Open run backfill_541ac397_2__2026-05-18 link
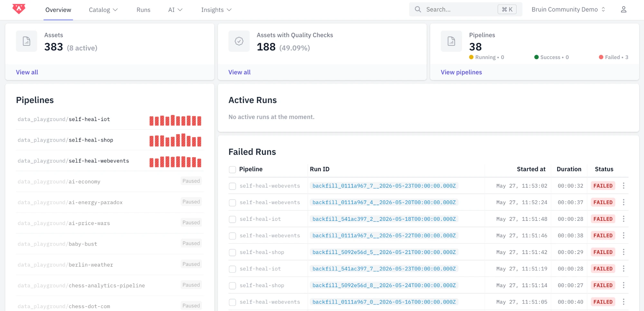 384,219
